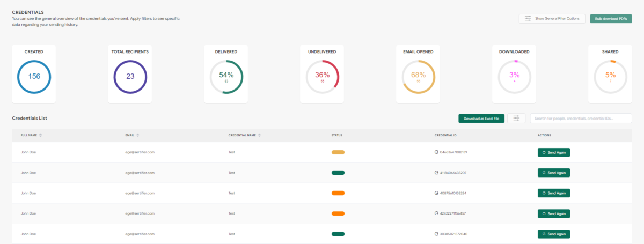Viewport: 644px width, 244px height.
Task: Select the Email Opened 68% progress ring
Action: 418,77
